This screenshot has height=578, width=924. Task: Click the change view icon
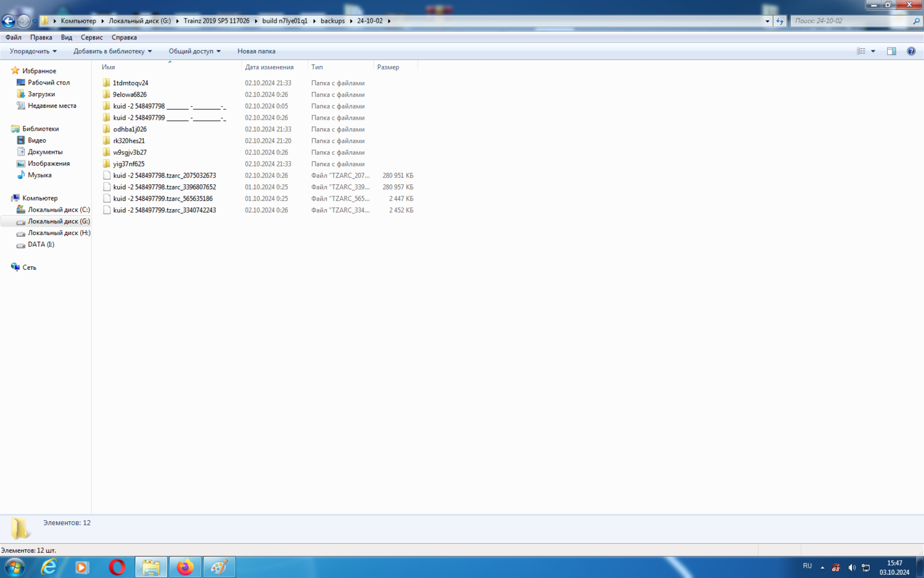point(861,51)
